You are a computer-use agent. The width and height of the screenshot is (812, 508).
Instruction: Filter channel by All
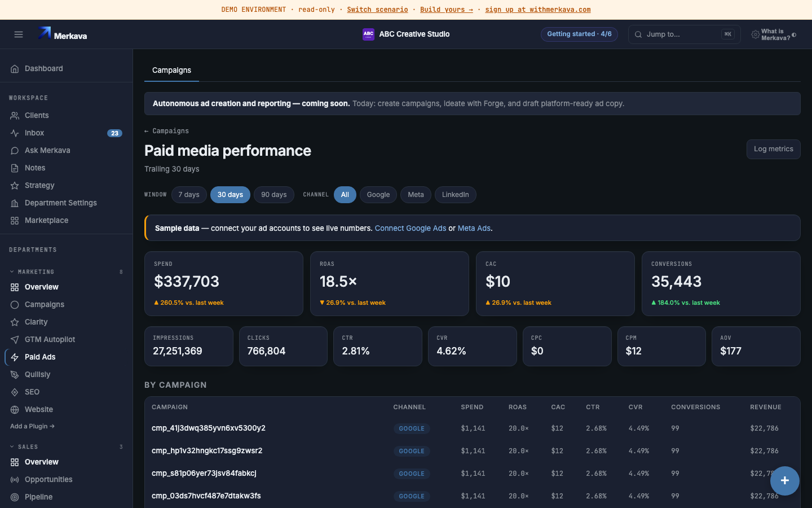(x=345, y=195)
